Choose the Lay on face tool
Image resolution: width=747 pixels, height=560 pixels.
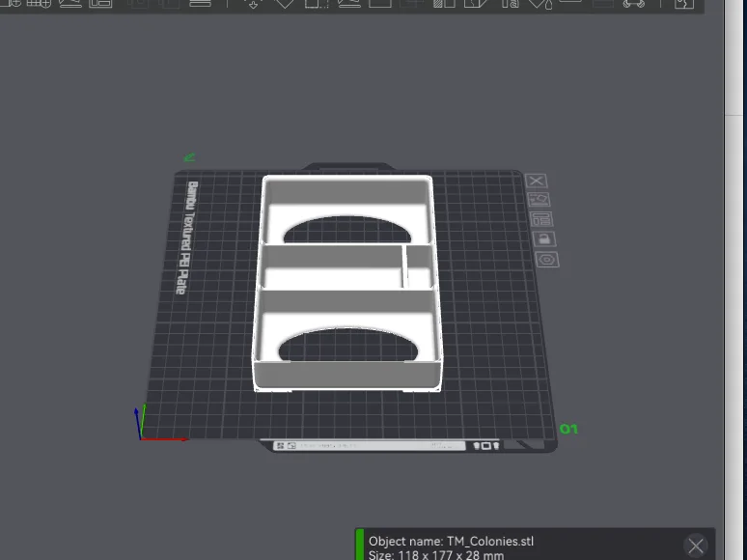tap(349, 3)
